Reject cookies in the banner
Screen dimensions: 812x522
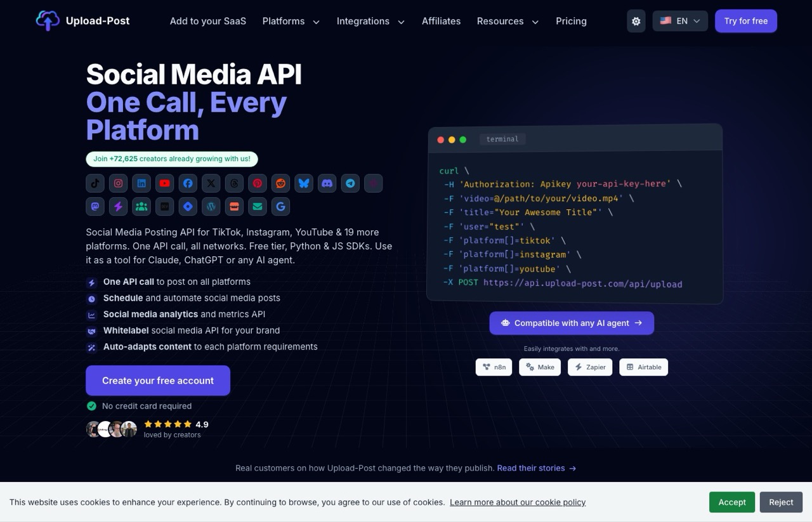pyautogui.click(x=781, y=502)
